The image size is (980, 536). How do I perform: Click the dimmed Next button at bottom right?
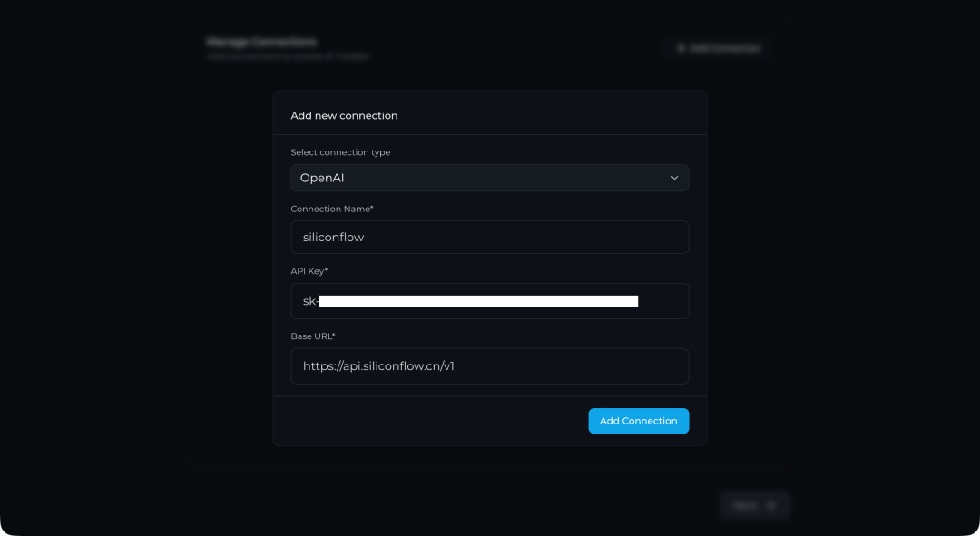754,505
